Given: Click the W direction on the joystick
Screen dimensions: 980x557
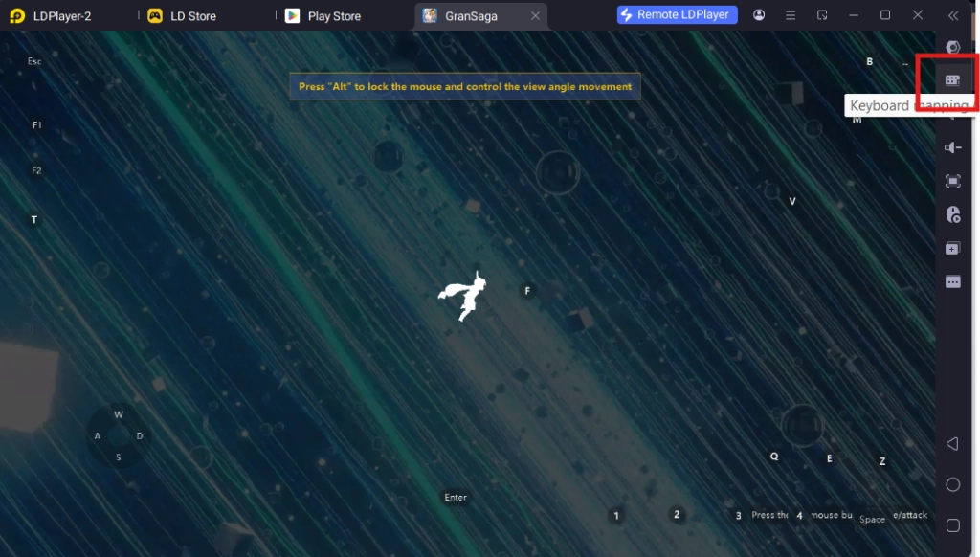Looking at the screenshot, I should click(x=119, y=414).
